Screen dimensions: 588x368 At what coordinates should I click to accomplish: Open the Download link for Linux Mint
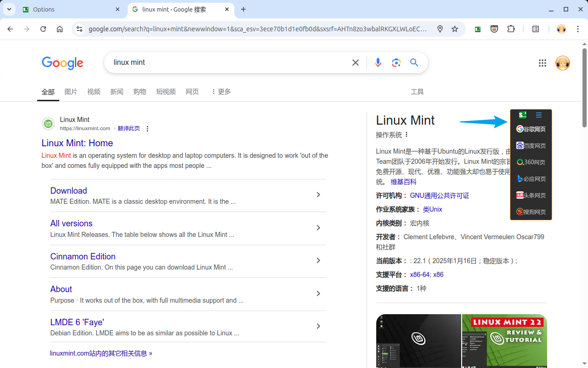[68, 190]
